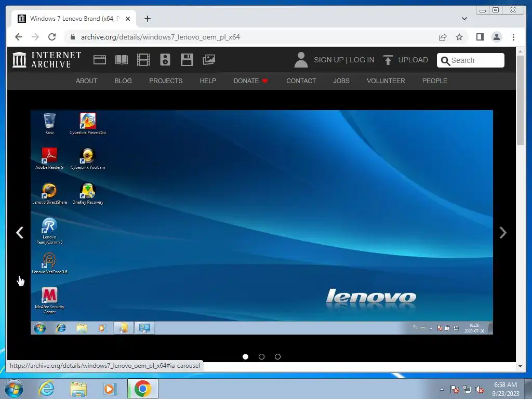Show the previous carousel image
532x399 pixels.
click(20, 232)
